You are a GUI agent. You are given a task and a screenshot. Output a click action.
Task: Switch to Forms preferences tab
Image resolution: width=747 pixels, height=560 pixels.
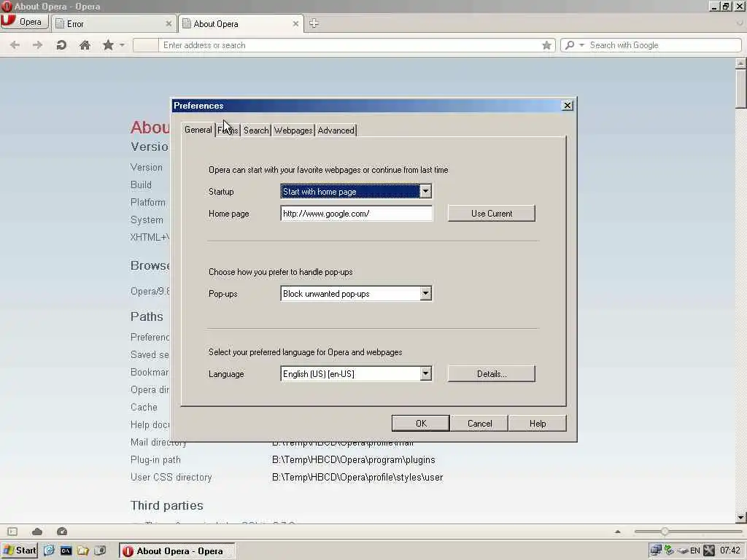click(x=228, y=131)
